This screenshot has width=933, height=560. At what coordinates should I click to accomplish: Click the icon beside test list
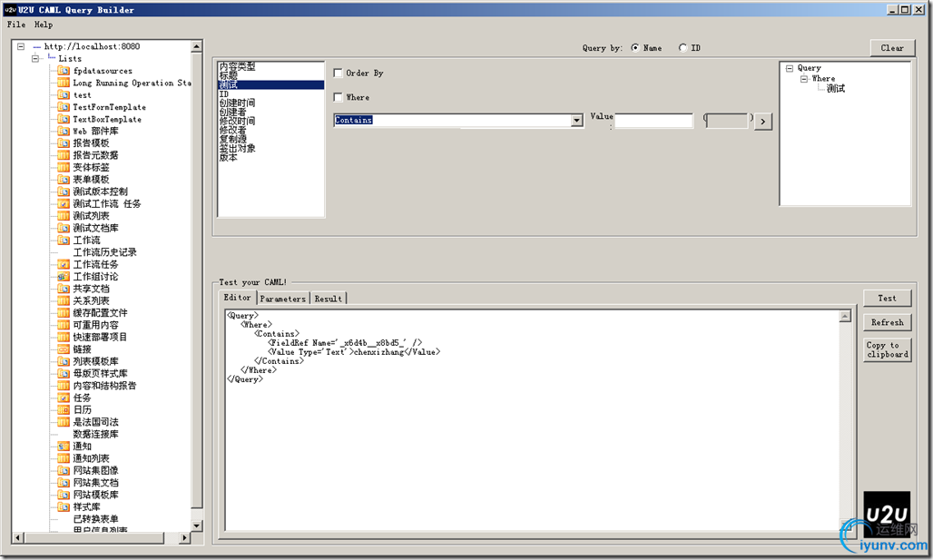(x=64, y=94)
